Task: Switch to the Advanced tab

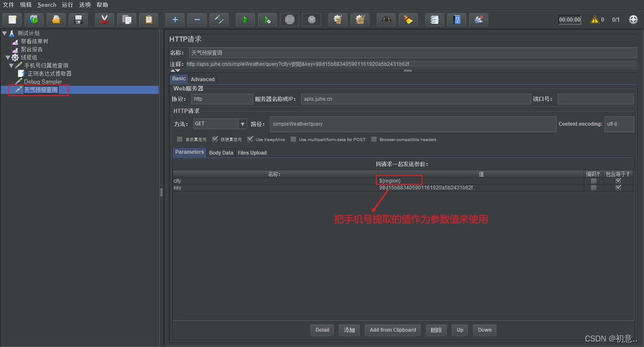Action: pos(202,79)
